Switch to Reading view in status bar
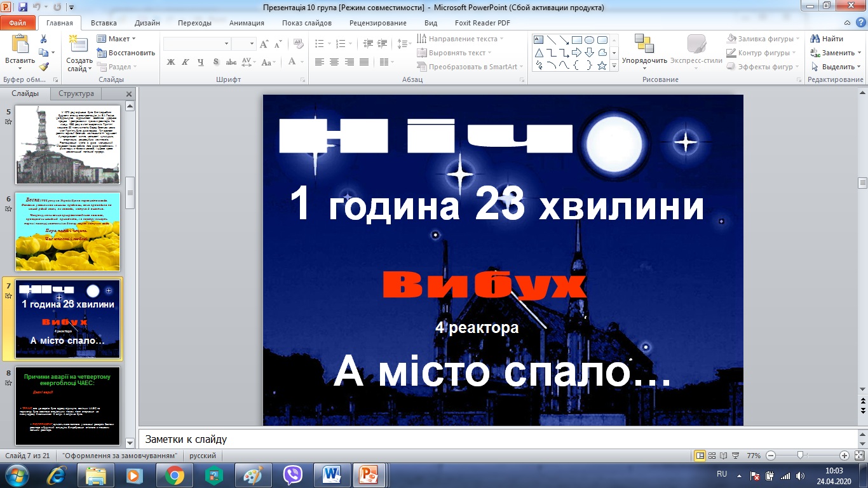868x488 pixels. click(x=723, y=456)
